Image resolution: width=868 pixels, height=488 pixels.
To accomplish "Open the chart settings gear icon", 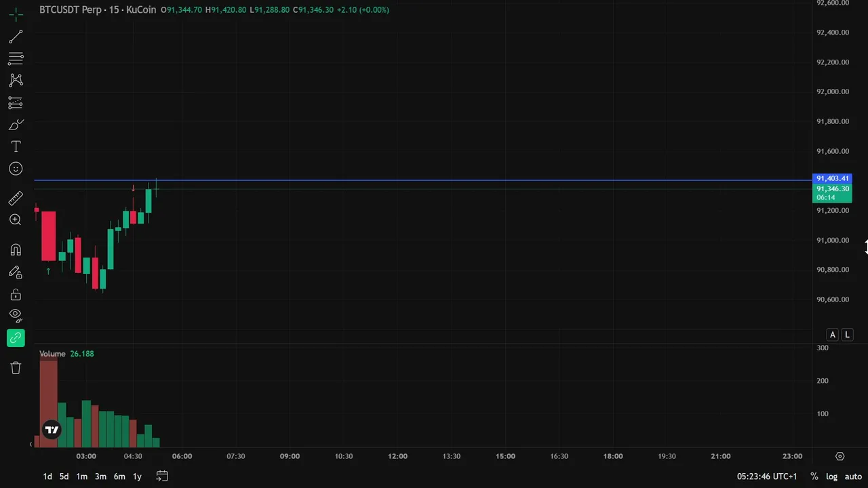I will 840,456.
